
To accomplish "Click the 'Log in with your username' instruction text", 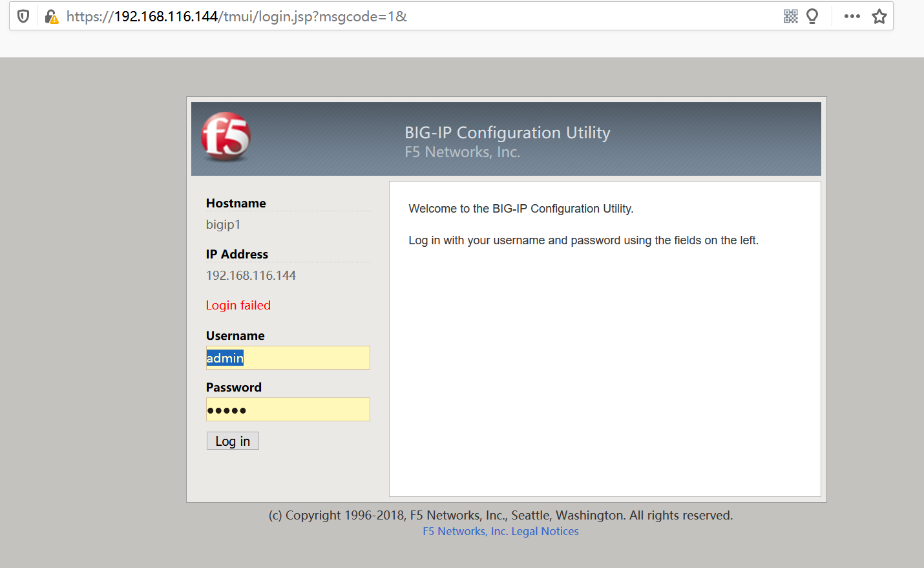I will 583,240.
